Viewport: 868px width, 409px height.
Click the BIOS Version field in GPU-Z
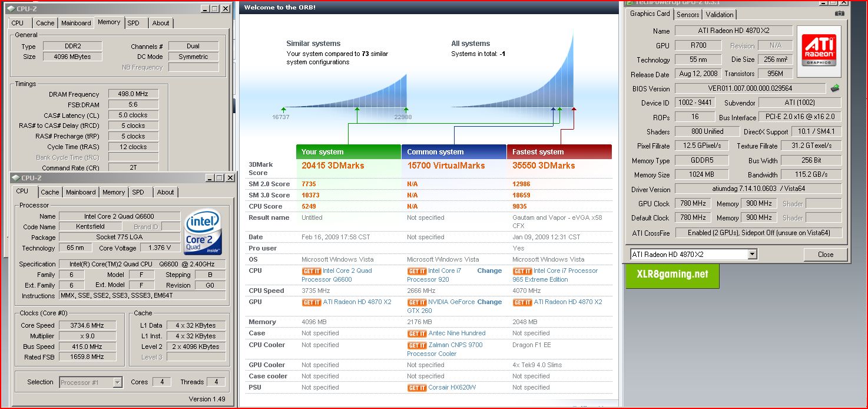[750, 88]
